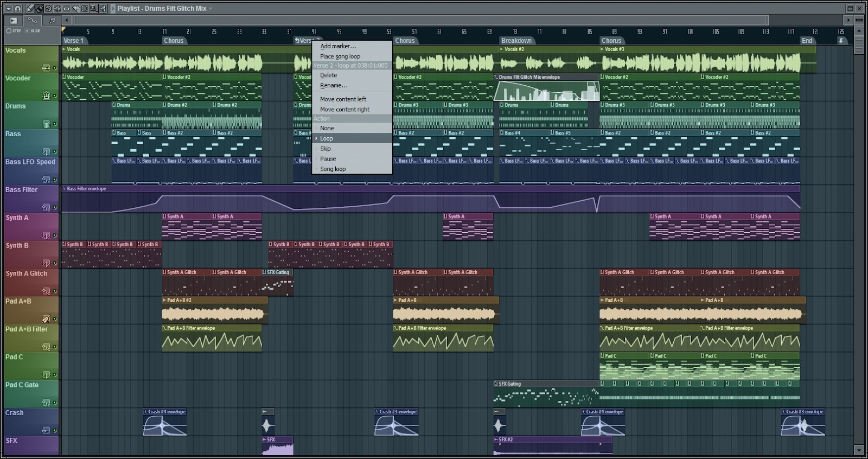Click the Pad A+B Filter track icon

click(x=46, y=347)
